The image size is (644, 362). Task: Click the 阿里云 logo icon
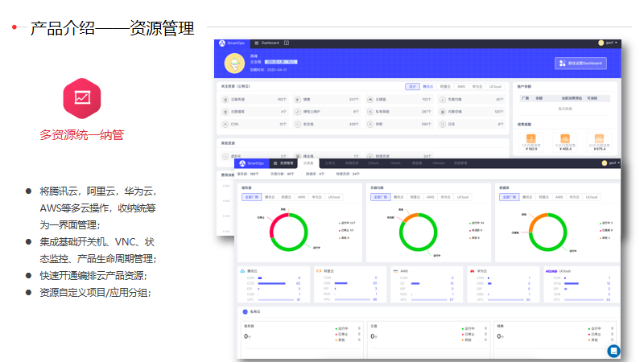(x=319, y=271)
